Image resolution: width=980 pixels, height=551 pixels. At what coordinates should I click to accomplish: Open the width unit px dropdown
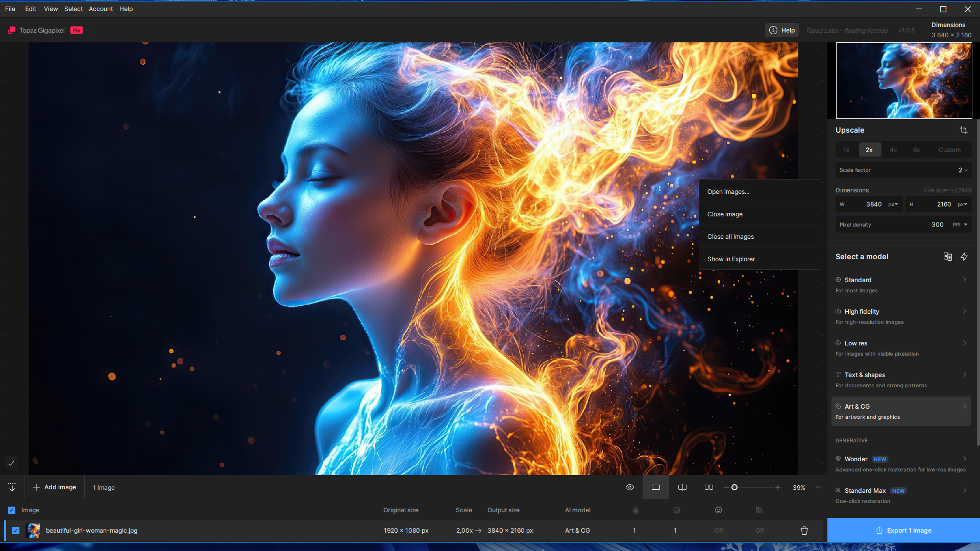893,204
